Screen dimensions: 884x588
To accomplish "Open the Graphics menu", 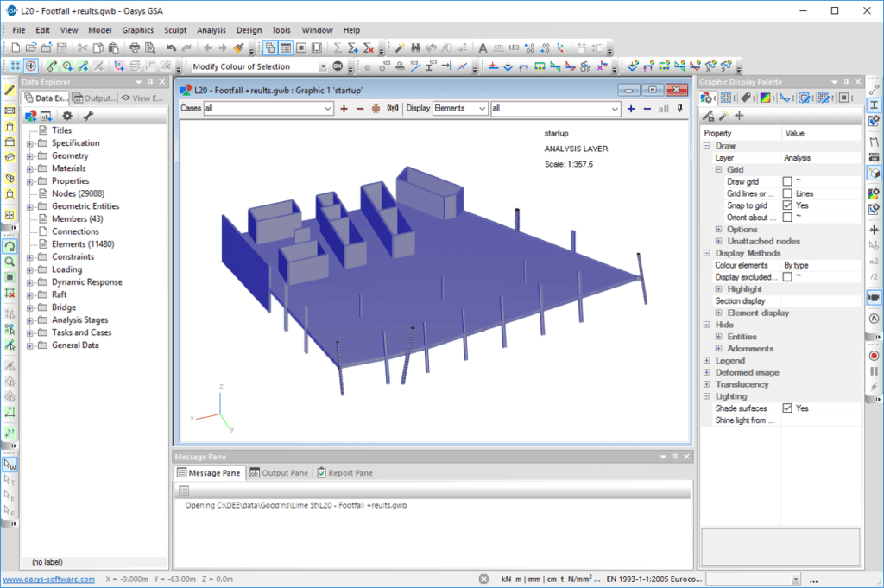I will click(x=137, y=30).
